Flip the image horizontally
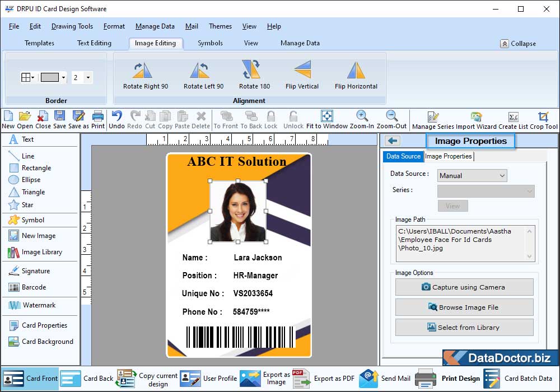This screenshot has width=560, height=392. point(356,76)
